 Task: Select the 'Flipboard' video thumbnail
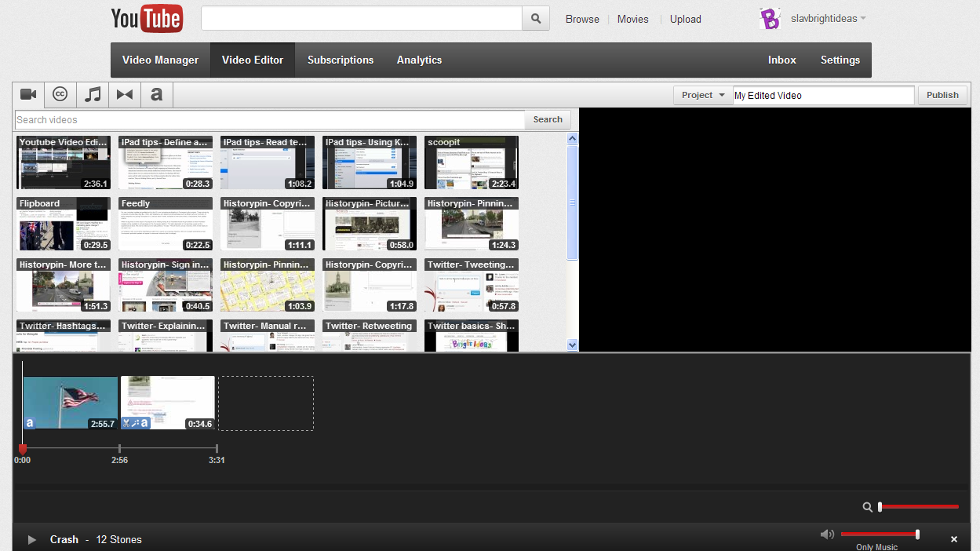[64, 224]
